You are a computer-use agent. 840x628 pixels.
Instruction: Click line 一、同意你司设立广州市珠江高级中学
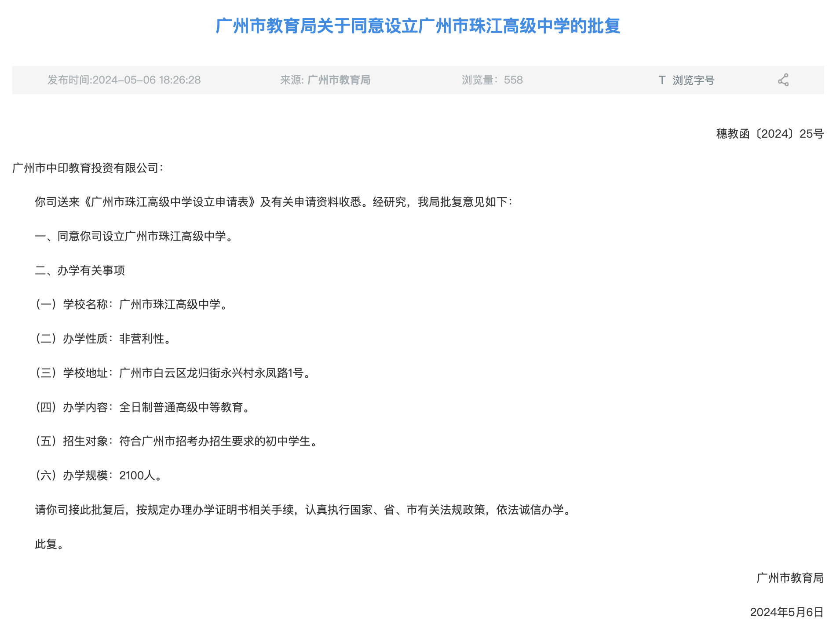134,236
